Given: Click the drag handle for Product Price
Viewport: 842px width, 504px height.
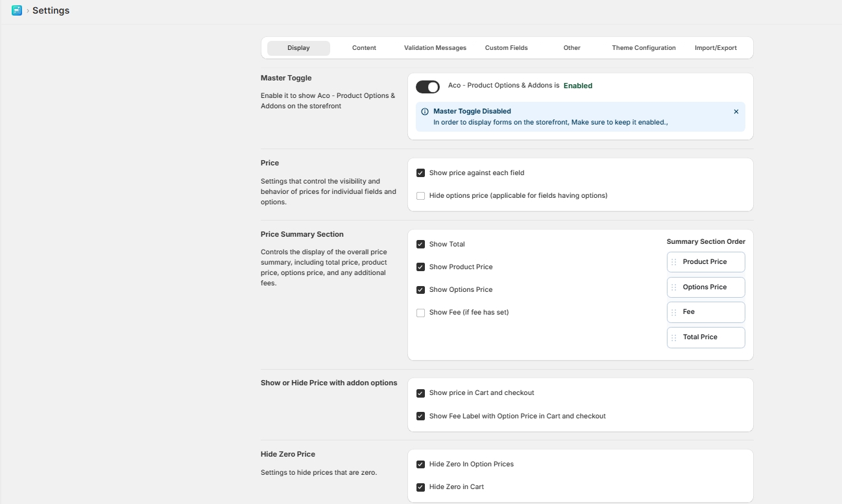Looking at the screenshot, I should (673, 262).
